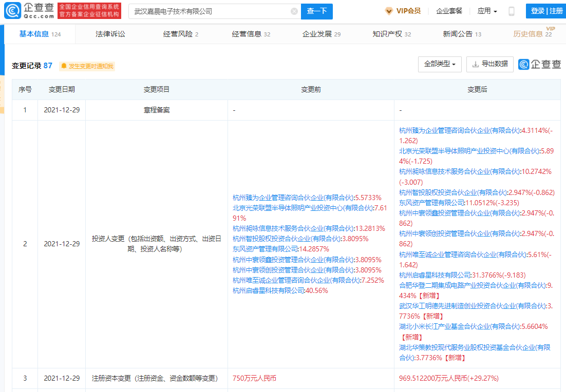
Task: Click the 导出数据 button
Action: pyautogui.click(x=490, y=64)
